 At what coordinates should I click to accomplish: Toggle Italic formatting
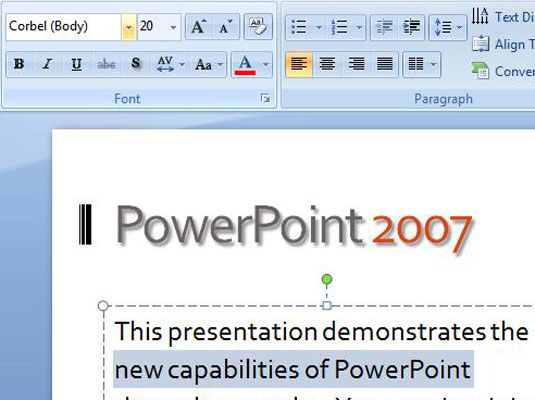click(47, 64)
